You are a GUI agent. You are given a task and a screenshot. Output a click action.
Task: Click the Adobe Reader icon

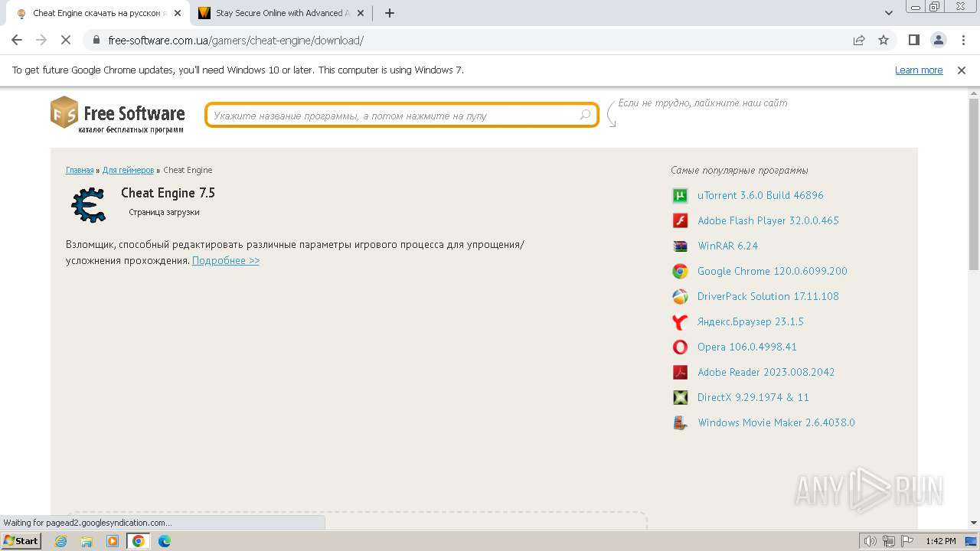pyautogui.click(x=680, y=373)
